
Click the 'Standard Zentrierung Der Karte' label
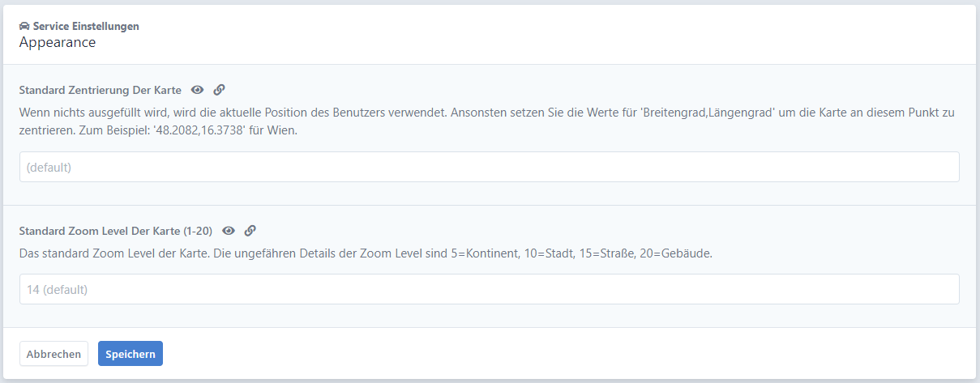tap(101, 90)
